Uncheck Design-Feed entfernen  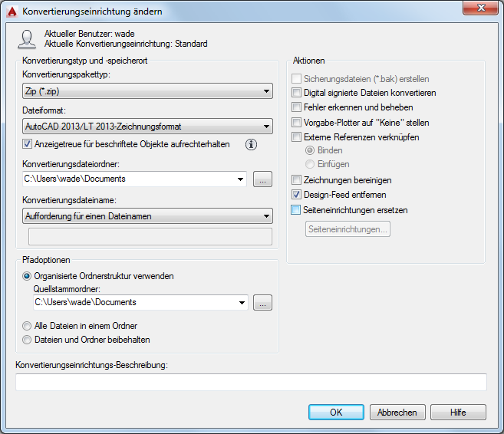296,195
